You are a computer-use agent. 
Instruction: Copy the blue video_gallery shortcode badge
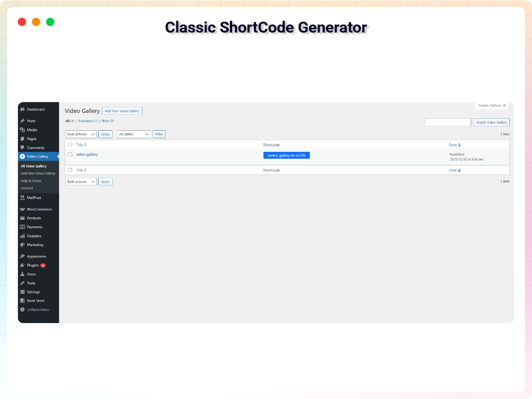pyautogui.click(x=286, y=155)
